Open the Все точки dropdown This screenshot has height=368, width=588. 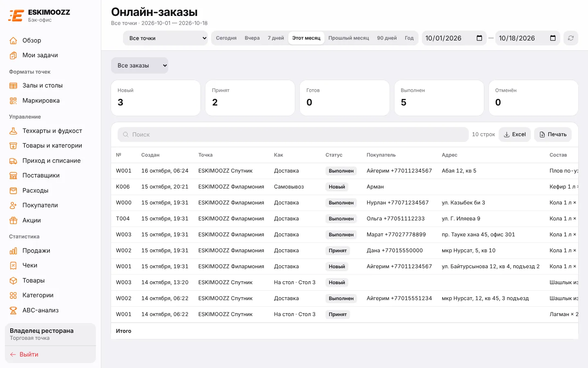coord(165,38)
